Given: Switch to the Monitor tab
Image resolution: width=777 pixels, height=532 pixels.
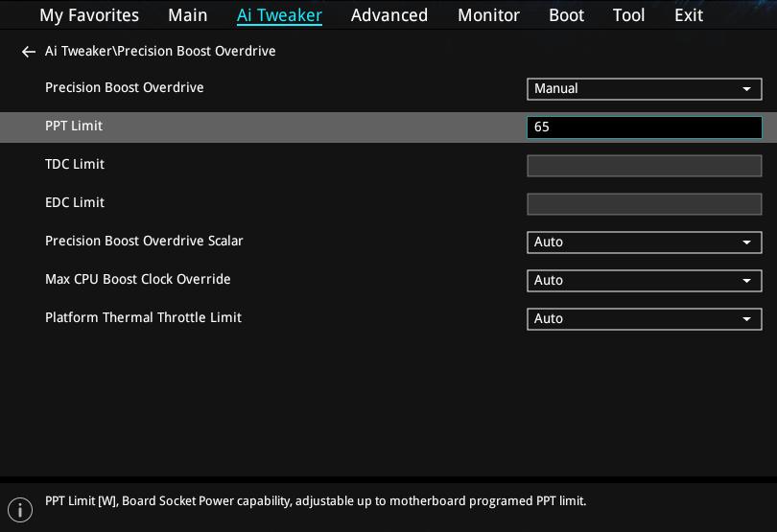Looking at the screenshot, I should point(488,15).
